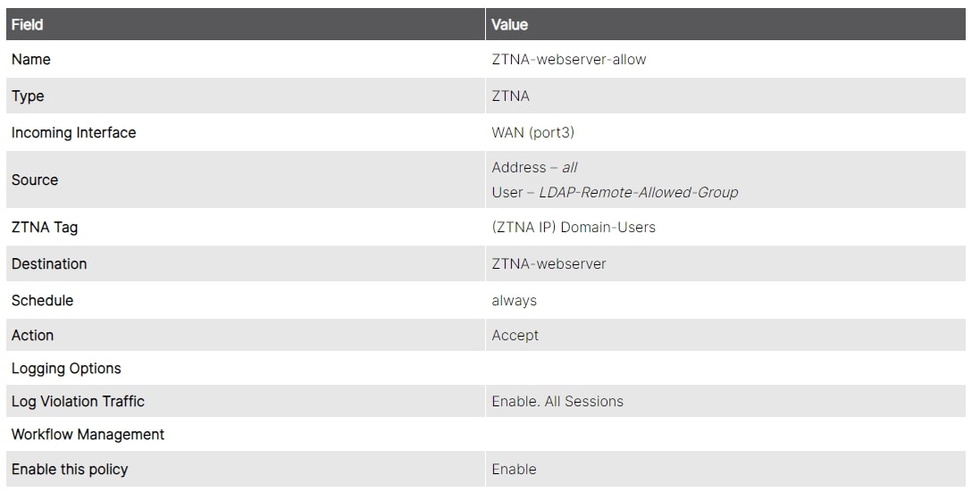Select the Enable this policy label
The height and width of the screenshot is (492, 980).
tap(70, 470)
